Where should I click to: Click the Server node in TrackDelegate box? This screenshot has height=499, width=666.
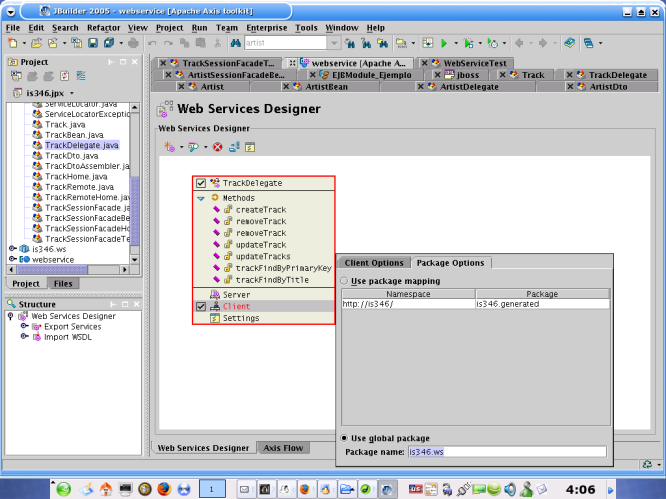236,295
